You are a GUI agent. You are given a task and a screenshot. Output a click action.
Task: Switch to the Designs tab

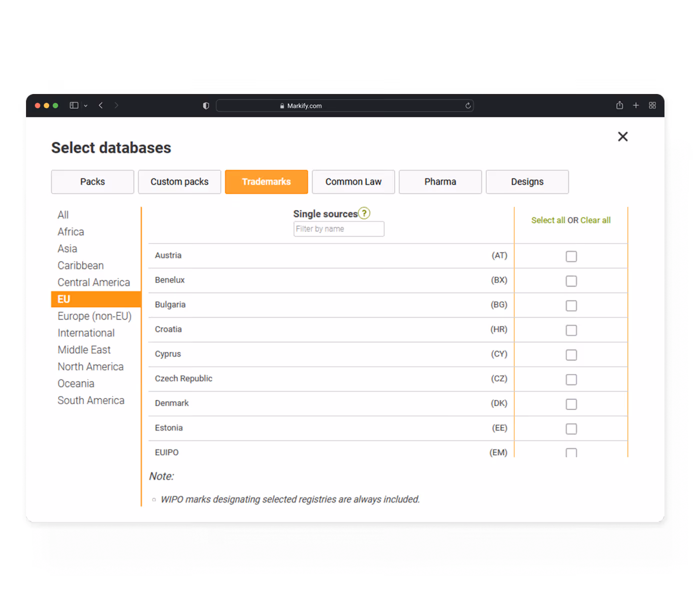click(x=527, y=181)
